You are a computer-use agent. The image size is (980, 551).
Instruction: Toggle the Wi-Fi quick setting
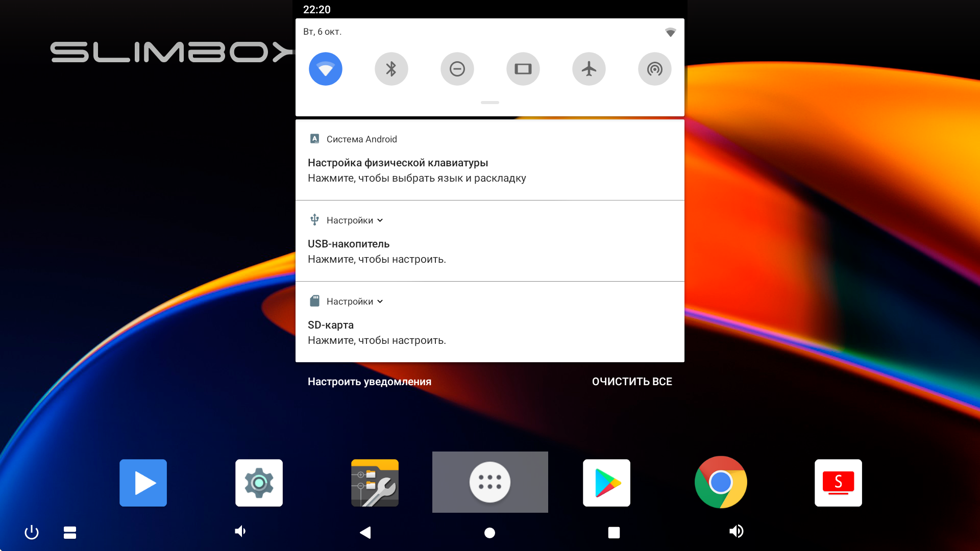[325, 69]
